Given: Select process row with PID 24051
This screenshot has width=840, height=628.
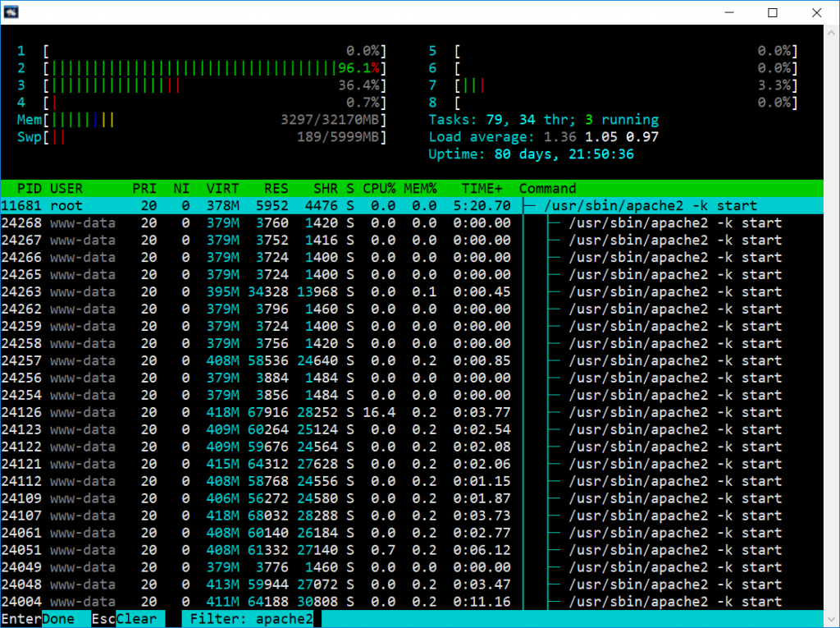Looking at the screenshot, I should [x=412, y=550].
